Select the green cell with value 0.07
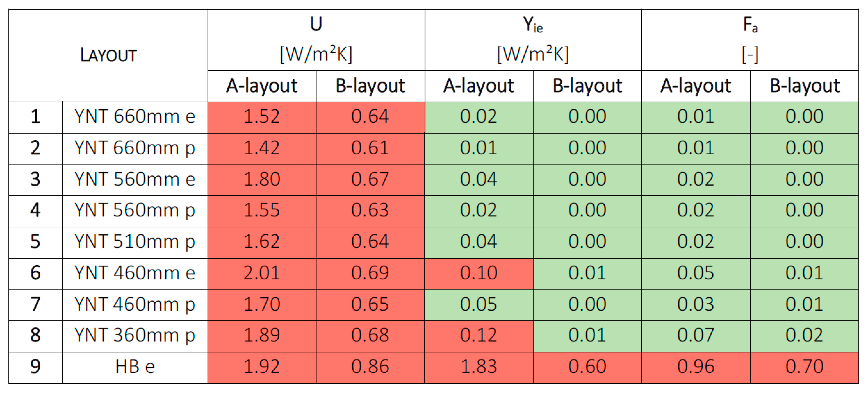Viewport: 868px width, 396px height. [x=695, y=335]
